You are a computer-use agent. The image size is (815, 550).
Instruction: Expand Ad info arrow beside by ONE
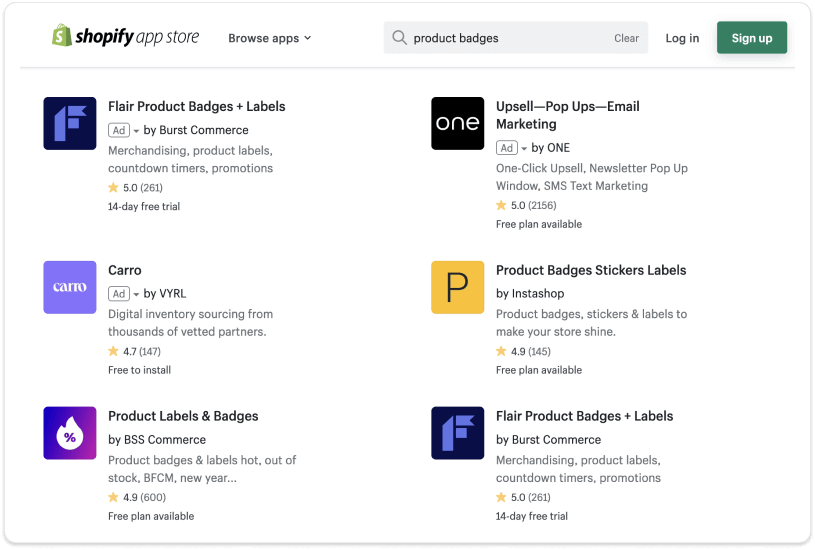coord(524,149)
